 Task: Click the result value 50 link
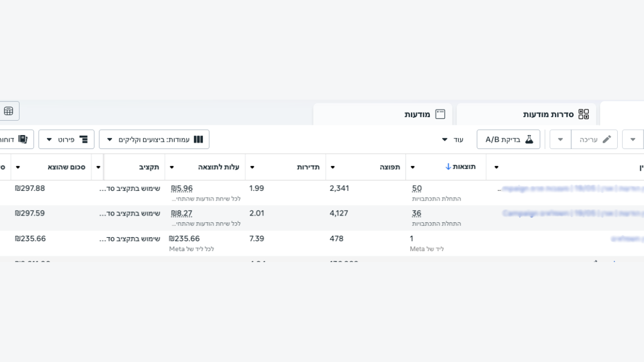point(417,188)
